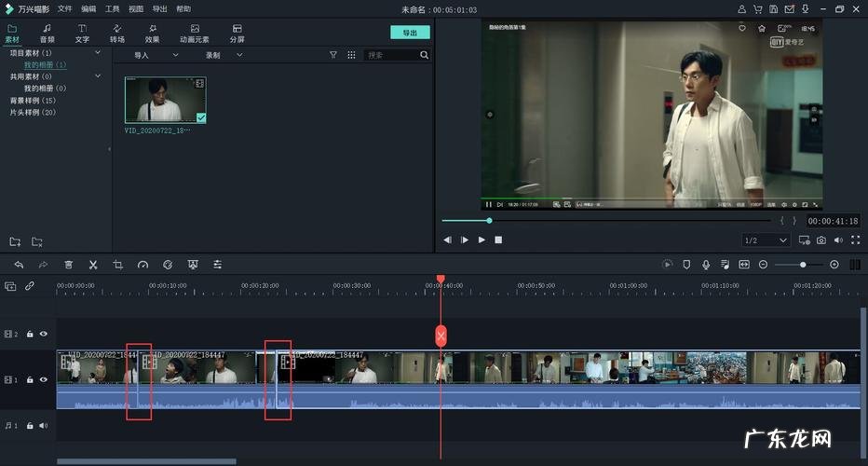Add a marker using the marker icon
This screenshot has width=868, height=466.
tap(686, 265)
